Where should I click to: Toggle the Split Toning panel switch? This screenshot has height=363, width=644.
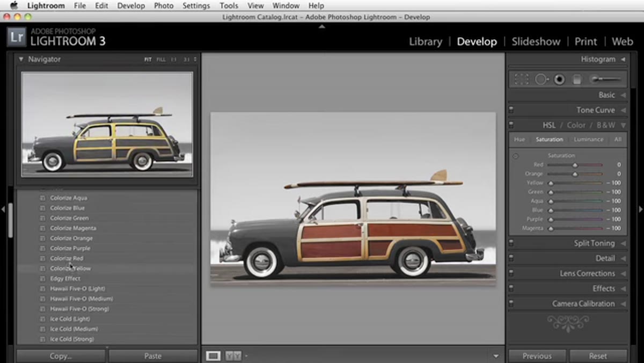click(511, 243)
